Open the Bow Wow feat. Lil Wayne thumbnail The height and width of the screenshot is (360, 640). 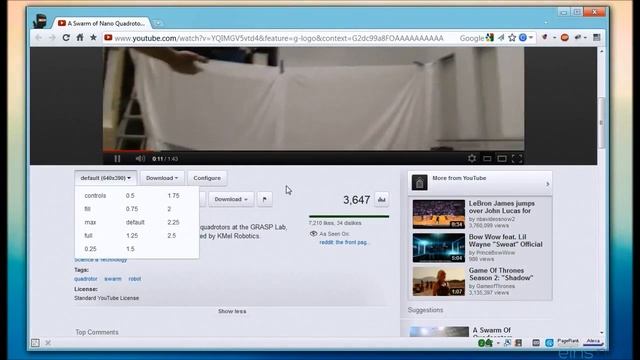point(439,247)
